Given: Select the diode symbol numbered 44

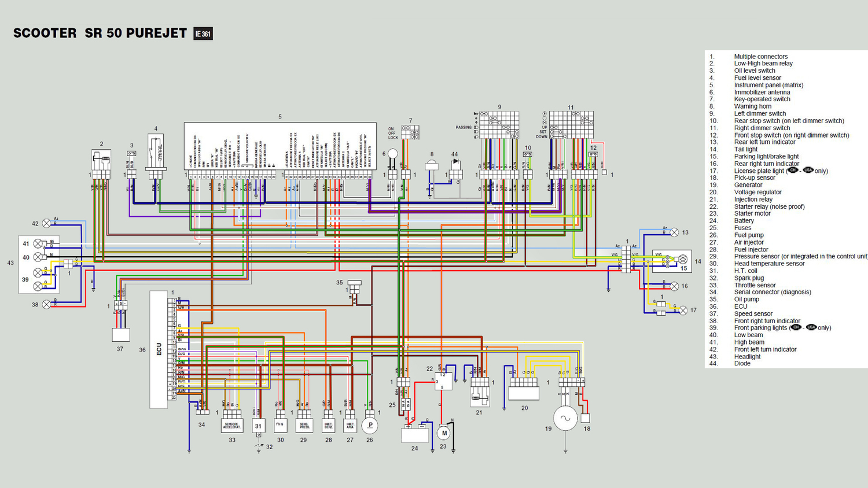Looking at the screenshot, I should [x=456, y=163].
